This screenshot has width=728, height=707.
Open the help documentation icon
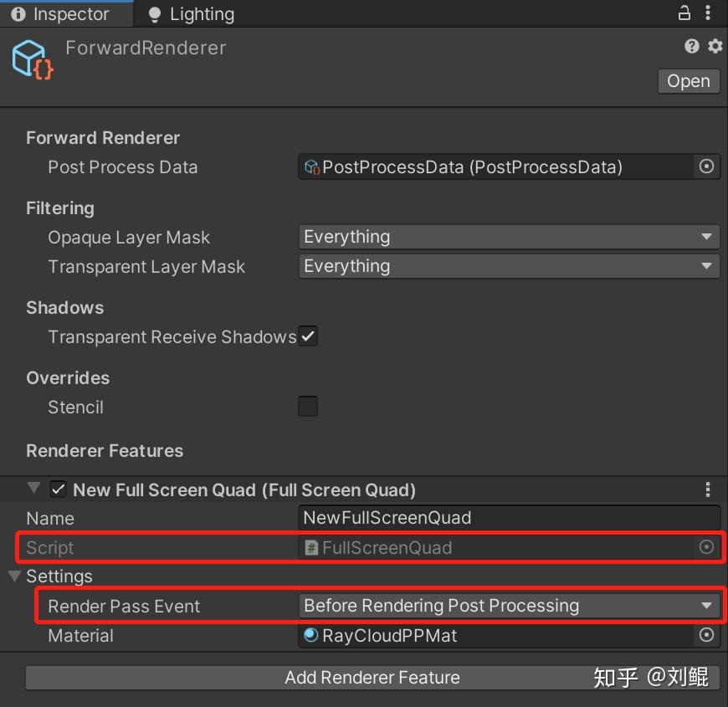coord(691,46)
